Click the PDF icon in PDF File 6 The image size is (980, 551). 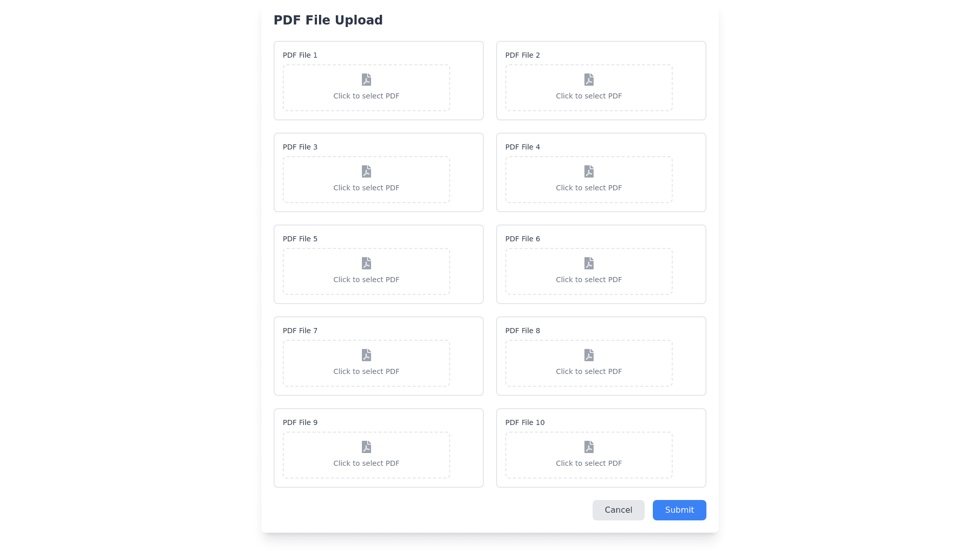[589, 263]
